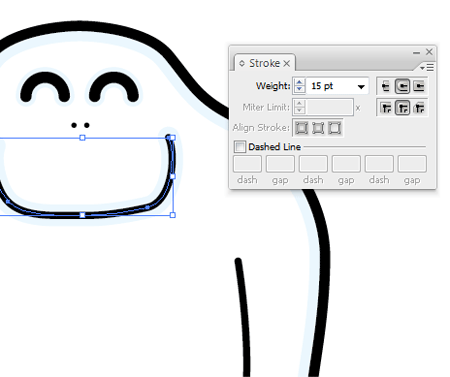Enable the Dashed Line checkbox
Viewport: 450px width, 377px height.
pos(240,147)
